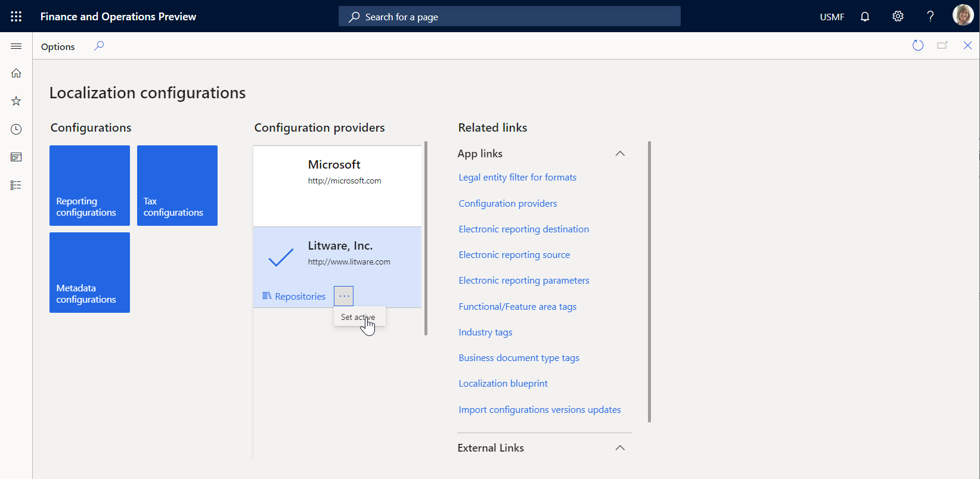Open Settings gear icon
This screenshot has width=980, height=479.
(x=898, y=17)
